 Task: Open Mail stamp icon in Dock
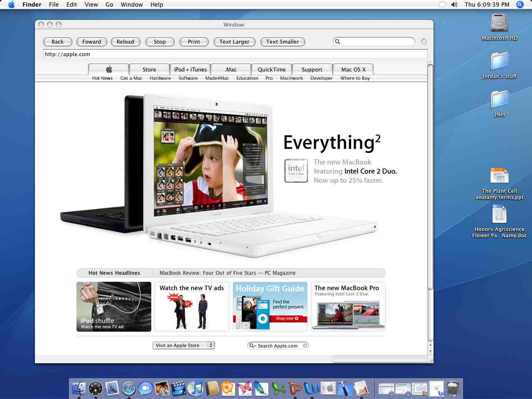112,389
